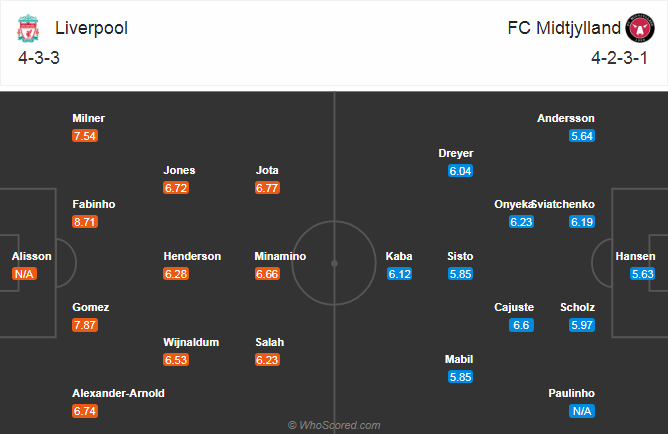Click Alexander-Arnold player name
The width and height of the screenshot is (668, 434).
pos(118,393)
